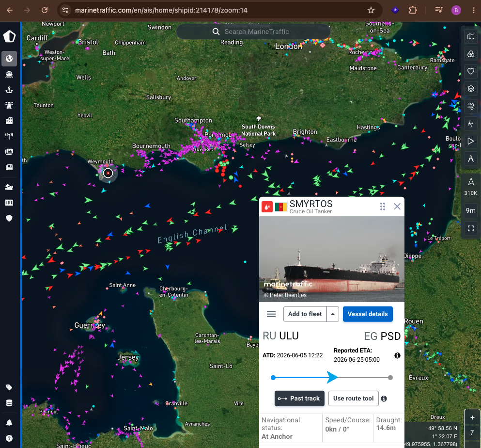The width and height of the screenshot is (481, 448).
Task: Open the News newspaper icon
Action: pos(9,167)
